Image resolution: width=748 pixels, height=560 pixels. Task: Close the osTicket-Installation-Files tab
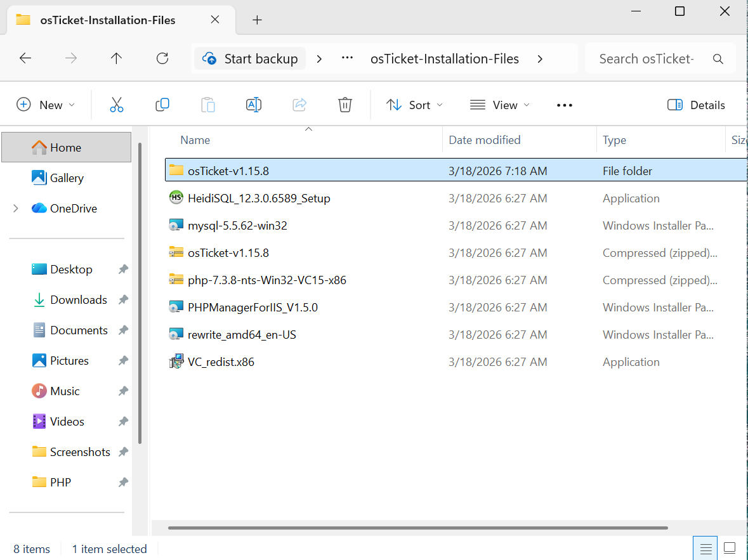click(x=215, y=20)
